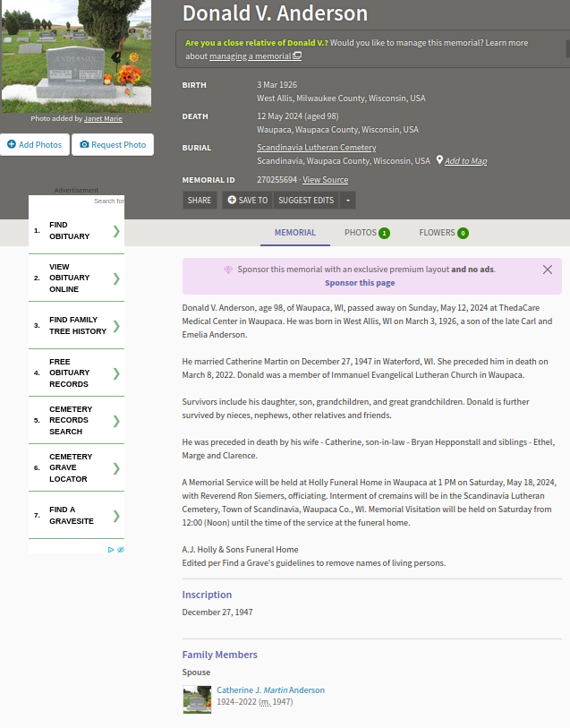Close the sponsor memorial banner

click(x=548, y=270)
